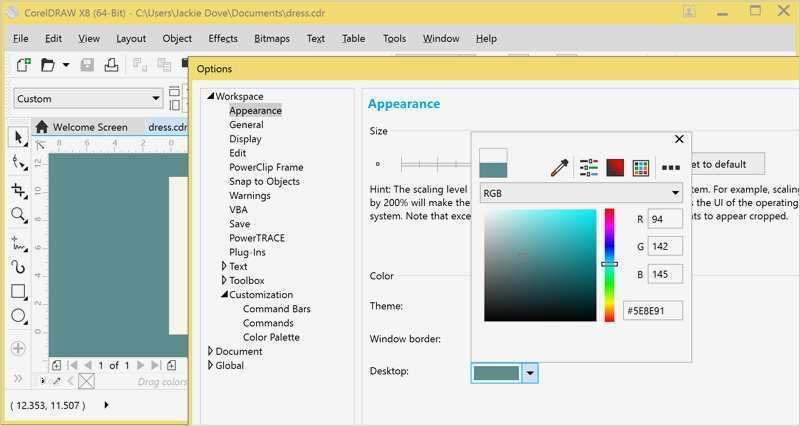Open the Edit menu
Image resolution: width=800 pixels, height=426 pixels.
pyautogui.click(x=53, y=38)
